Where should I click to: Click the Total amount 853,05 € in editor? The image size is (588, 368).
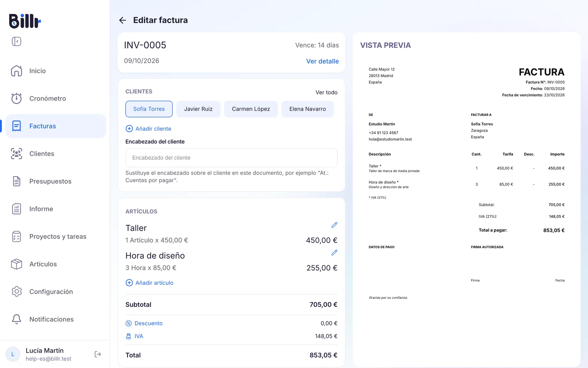pos(323,355)
